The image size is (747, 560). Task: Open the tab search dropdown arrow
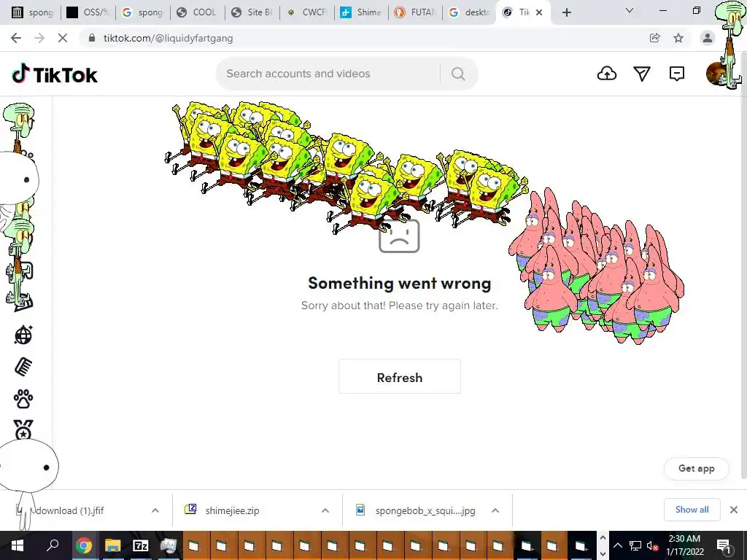pyautogui.click(x=630, y=10)
